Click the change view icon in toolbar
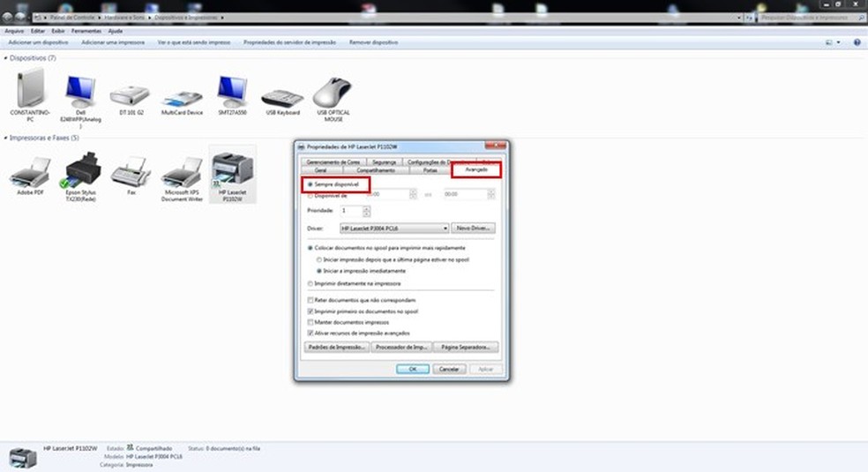 pyautogui.click(x=829, y=42)
